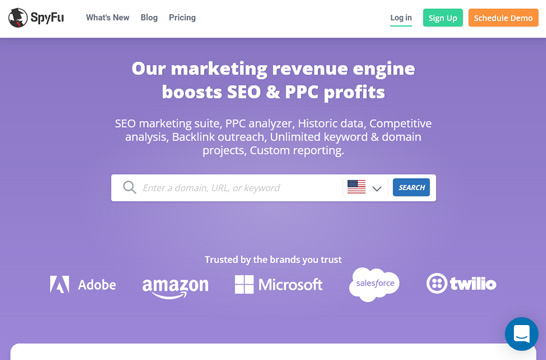Image resolution: width=546 pixels, height=360 pixels.
Task: Open the chat support bubble icon
Action: point(521,334)
